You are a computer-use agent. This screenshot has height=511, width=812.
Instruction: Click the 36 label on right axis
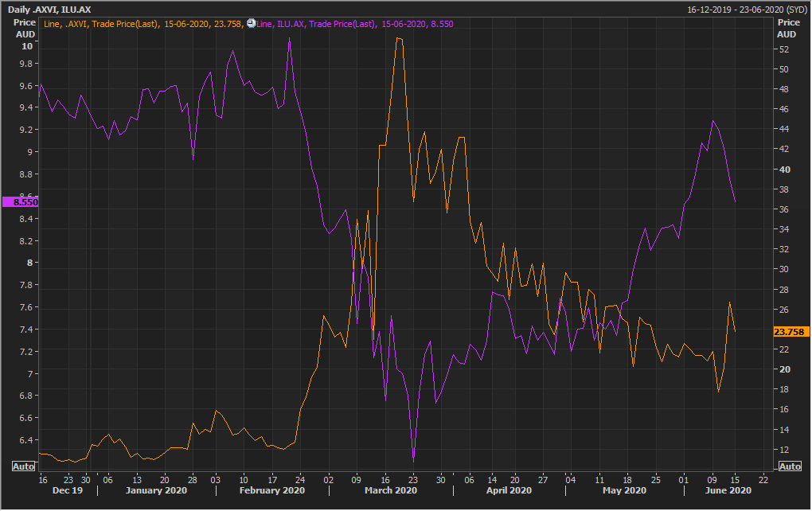coord(784,209)
